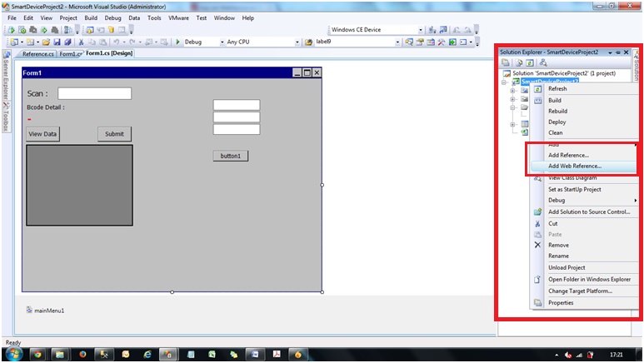Viewport: 644px width, 363px height.
Task: Click the Find in Files icon beside label9
Action: (308, 42)
